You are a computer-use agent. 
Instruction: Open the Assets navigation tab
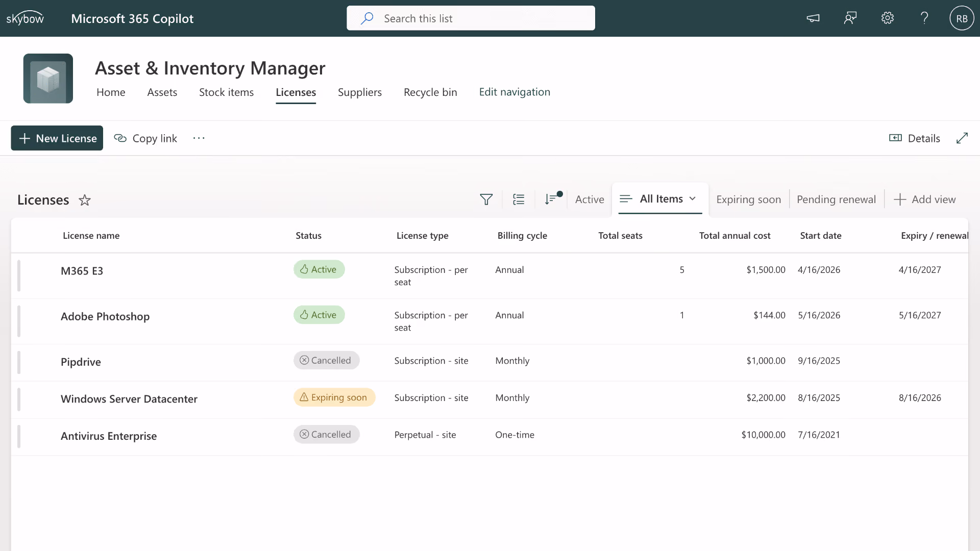click(x=162, y=92)
